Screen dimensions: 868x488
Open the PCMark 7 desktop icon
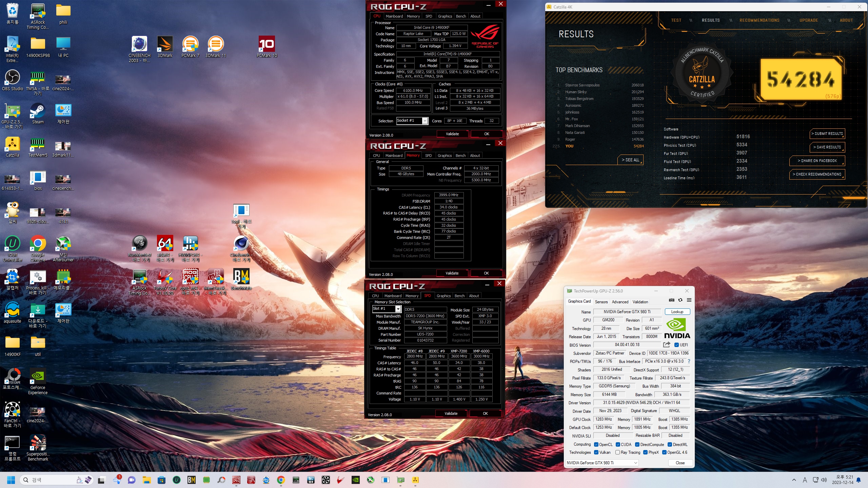190,47
